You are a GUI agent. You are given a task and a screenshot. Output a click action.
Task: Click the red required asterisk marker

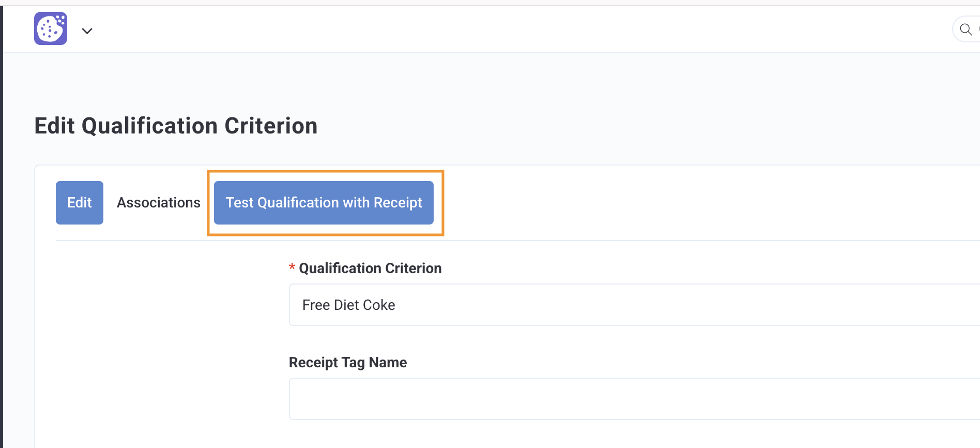coord(292,267)
